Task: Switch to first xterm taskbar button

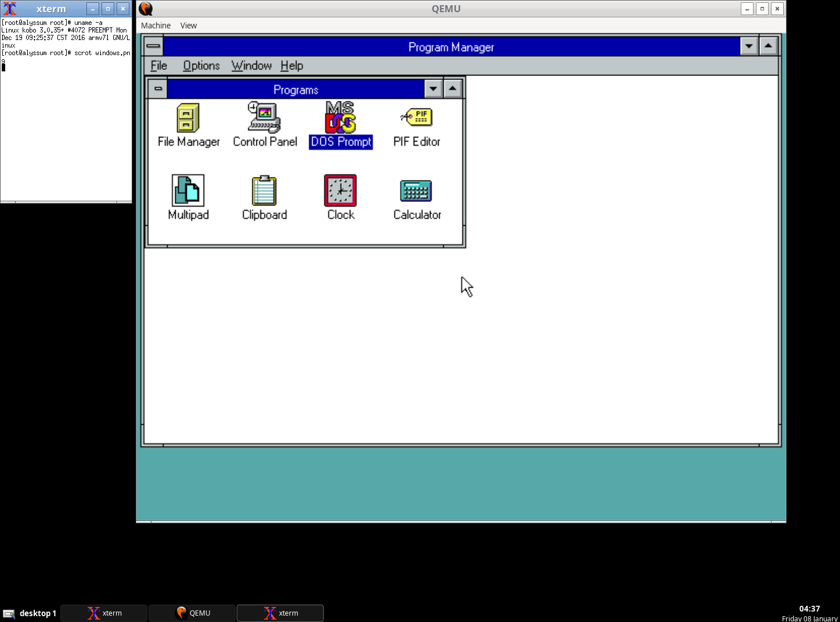Action: [x=104, y=613]
